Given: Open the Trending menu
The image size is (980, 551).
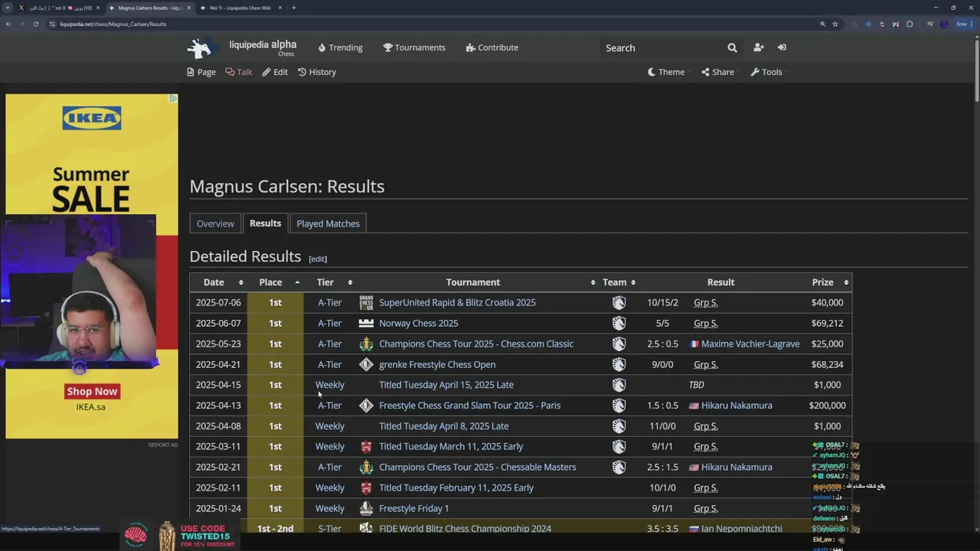Looking at the screenshot, I should [x=340, y=47].
